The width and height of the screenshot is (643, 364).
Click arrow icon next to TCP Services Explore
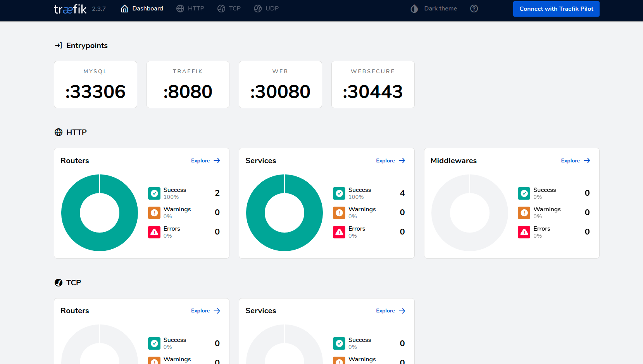402,311
